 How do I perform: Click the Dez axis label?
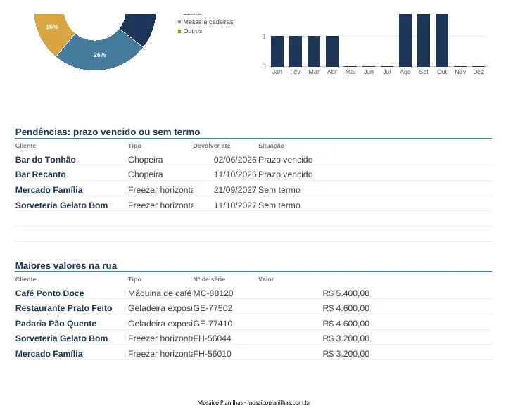tap(479, 72)
